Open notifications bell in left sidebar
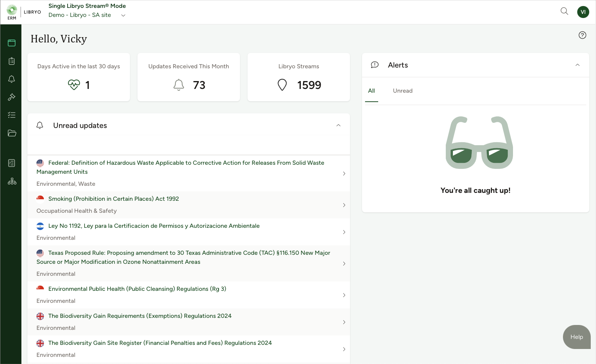Screen dimensions: 596x364 pyautogui.click(x=12, y=79)
